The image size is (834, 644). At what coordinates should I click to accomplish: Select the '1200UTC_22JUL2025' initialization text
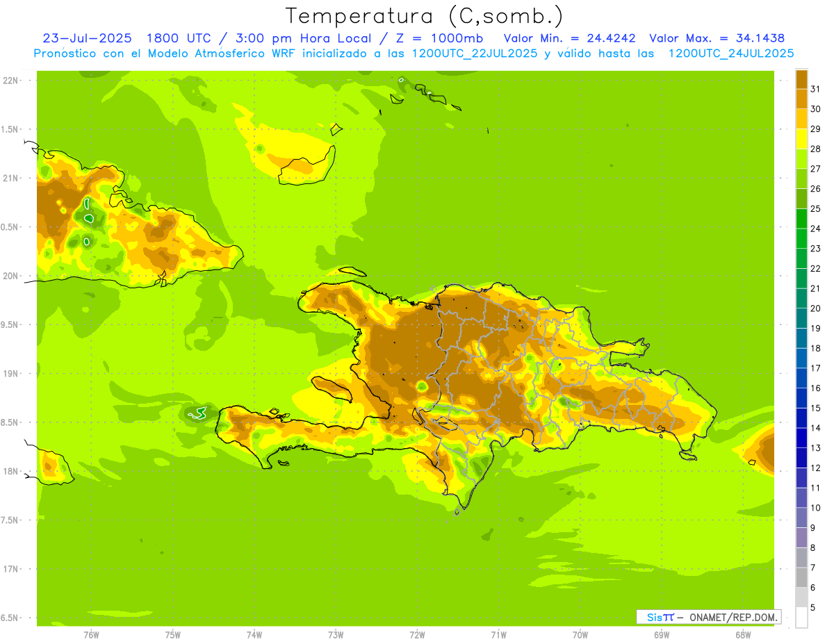pyautogui.click(x=475, y=53)
